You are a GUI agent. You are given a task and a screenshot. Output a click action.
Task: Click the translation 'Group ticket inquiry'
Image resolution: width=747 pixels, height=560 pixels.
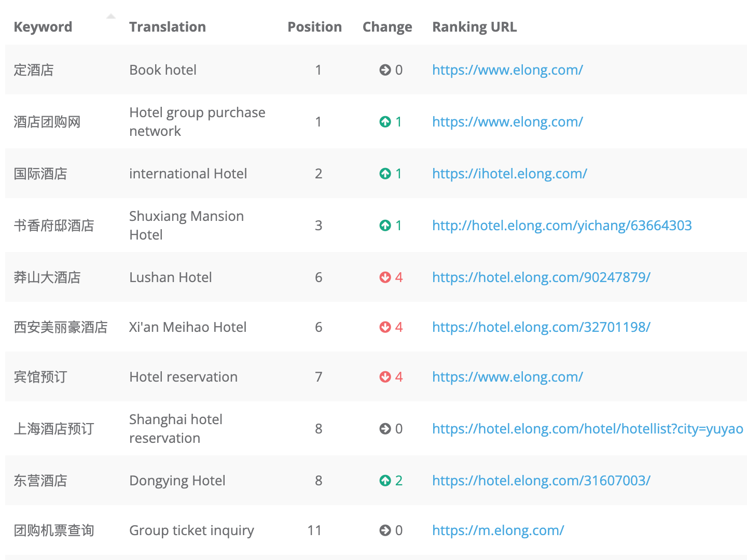(x=192, y=531)
